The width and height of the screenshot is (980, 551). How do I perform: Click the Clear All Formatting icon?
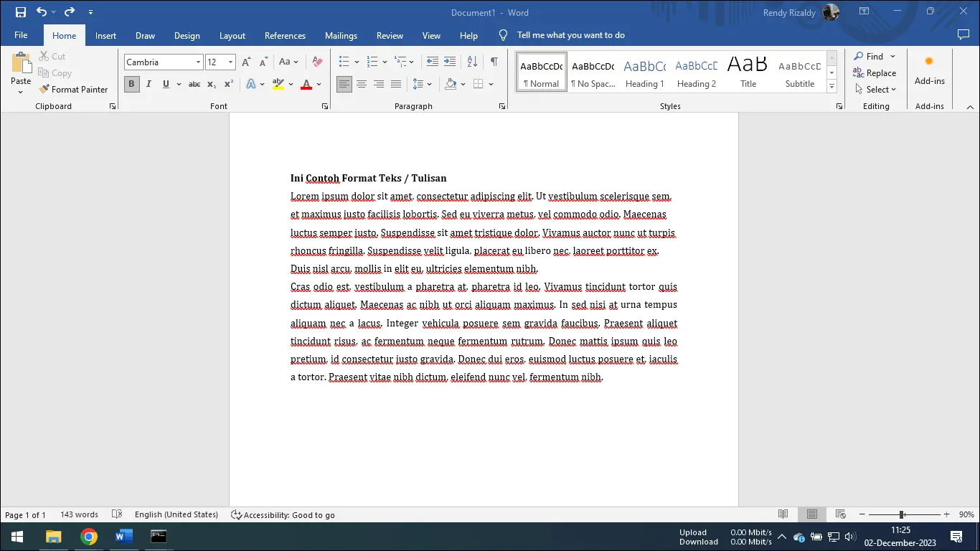[317, 62]
